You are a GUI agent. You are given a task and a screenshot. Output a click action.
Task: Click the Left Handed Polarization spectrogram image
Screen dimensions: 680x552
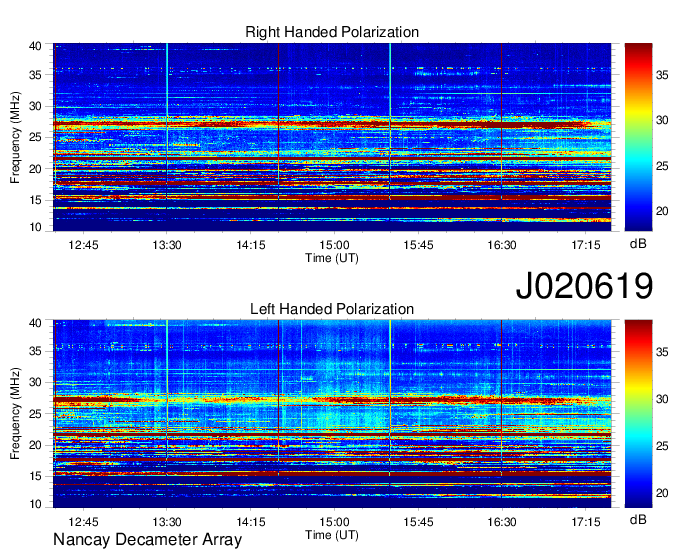332,414
